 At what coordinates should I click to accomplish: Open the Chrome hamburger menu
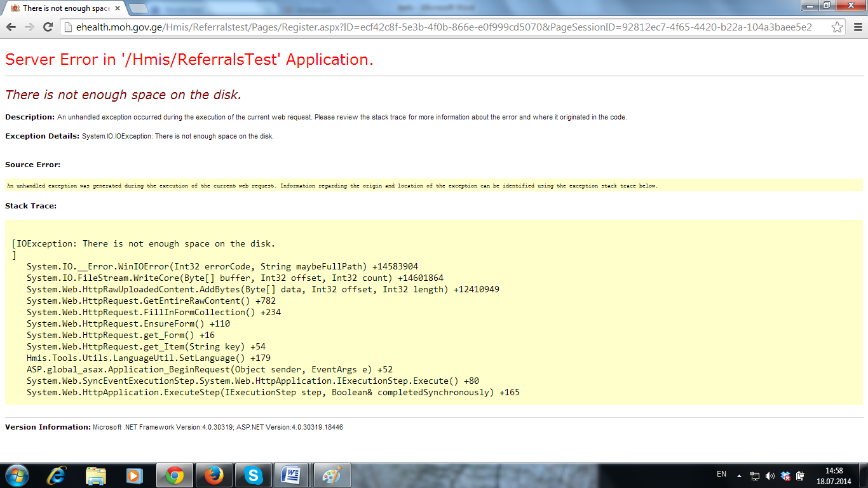pyautogui.click(x=856, y=27)
